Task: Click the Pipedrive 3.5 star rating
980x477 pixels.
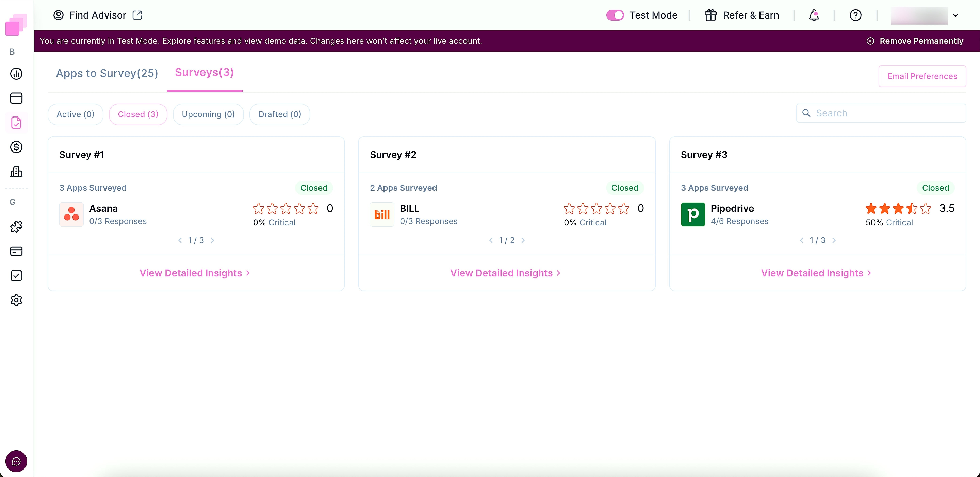Action: (x=898, y=208)
